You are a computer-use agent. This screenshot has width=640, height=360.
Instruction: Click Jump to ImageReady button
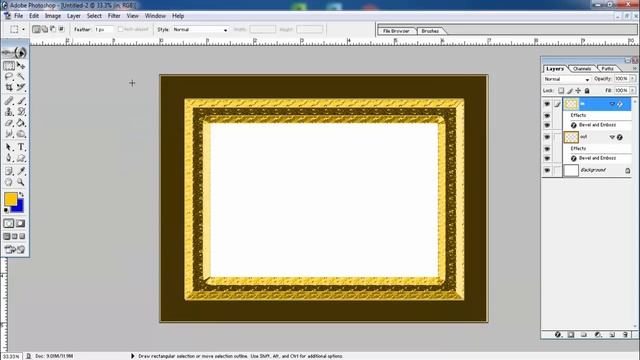click(x=15, y=249)
